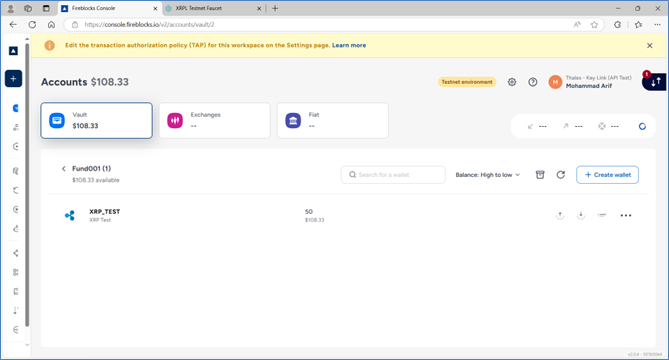This screenshot has height=360, width=669.
Task: Open the highlighted blue Accounts sidebar icon
Action: pyautogui.click(x=16, y=108)
